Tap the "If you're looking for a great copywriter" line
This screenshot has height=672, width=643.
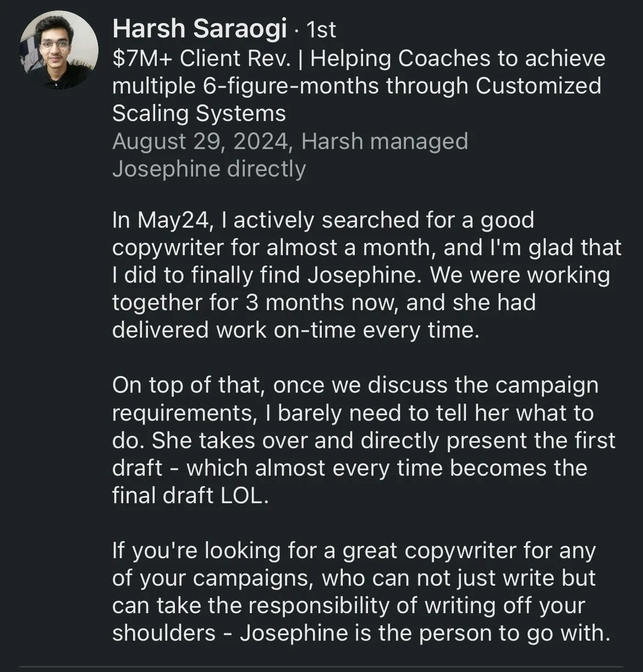(354, 550)
